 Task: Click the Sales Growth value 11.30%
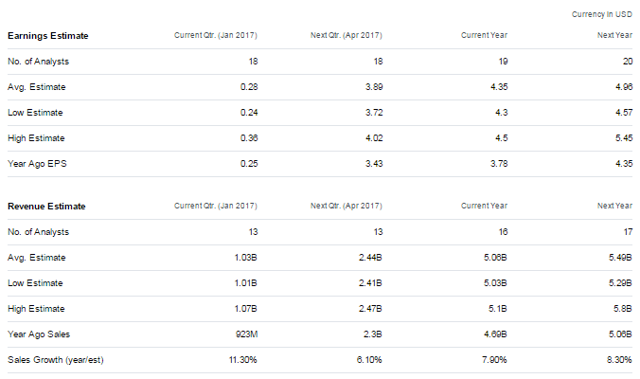point(243,360)
